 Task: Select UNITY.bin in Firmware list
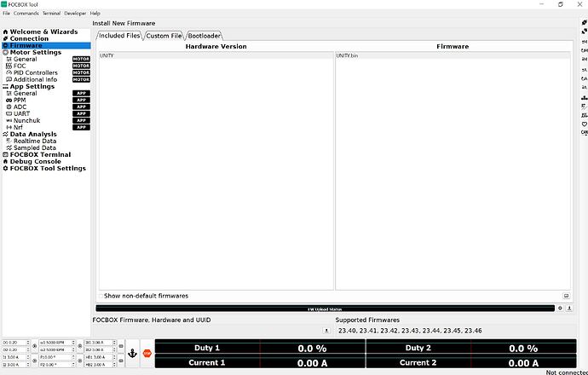coord(453,55)
